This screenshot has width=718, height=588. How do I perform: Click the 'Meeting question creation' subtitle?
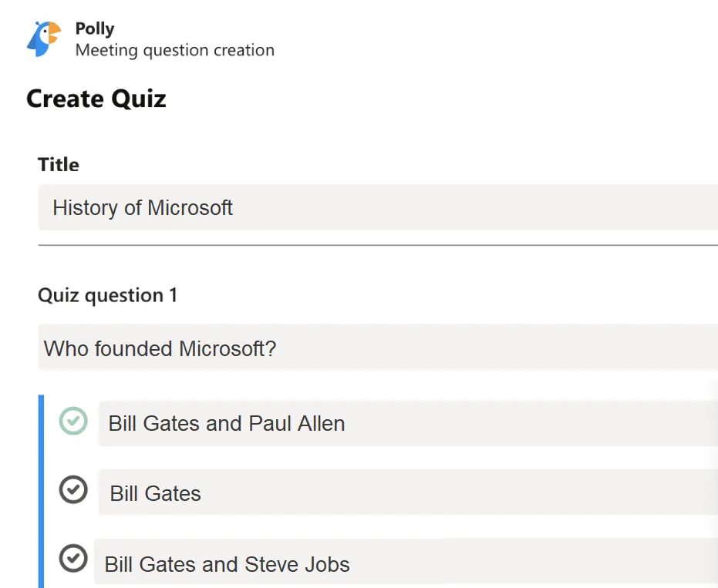pos(175,50)
